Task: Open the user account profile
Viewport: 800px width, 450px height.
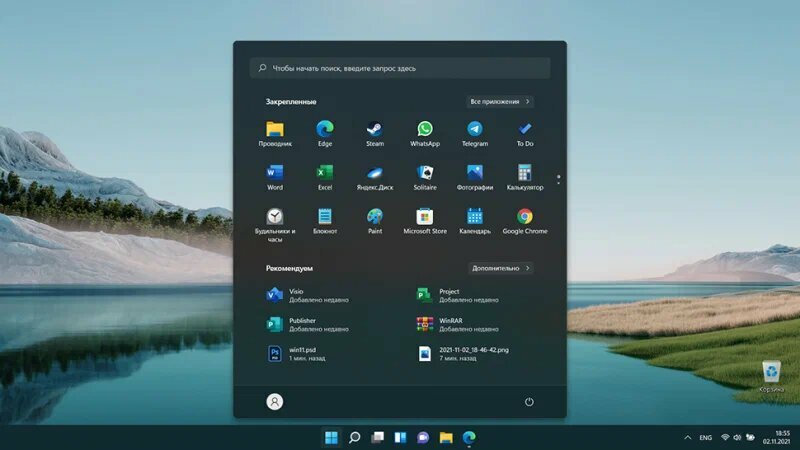Action: (274, 402)
